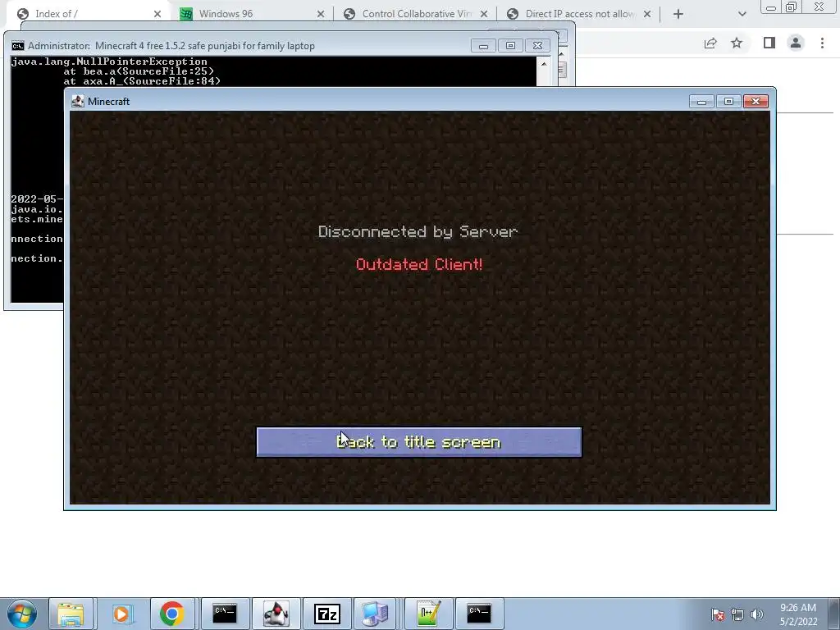Open the Chrome profile avatar

(796, 43)
